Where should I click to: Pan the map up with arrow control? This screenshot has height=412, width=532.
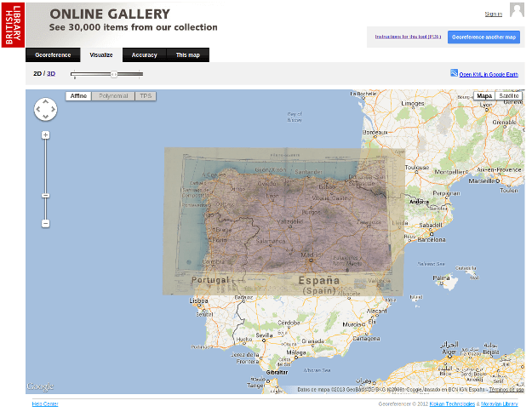(45, 102)
